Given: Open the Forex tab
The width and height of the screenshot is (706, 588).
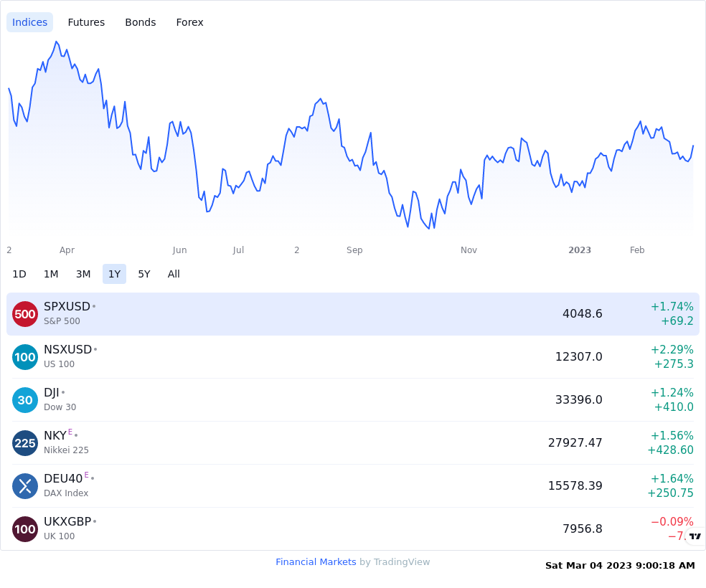Looking at the screenshot, I should click(x=189, y=22).
